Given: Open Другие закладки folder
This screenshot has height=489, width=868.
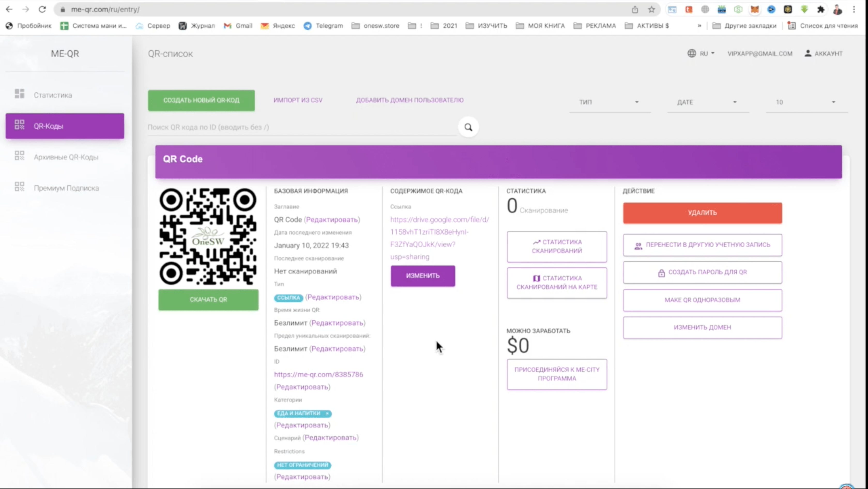Looking at the screenshot, I should 745,26.
